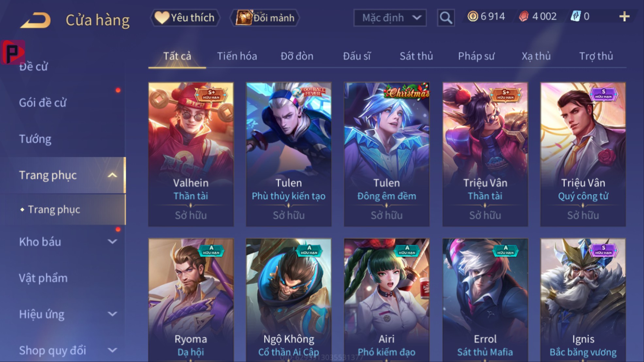The width and height of the screenshot is (644, 362).
Task: Collapse the Trang phục sidebar section
Action: click(112, 175)
